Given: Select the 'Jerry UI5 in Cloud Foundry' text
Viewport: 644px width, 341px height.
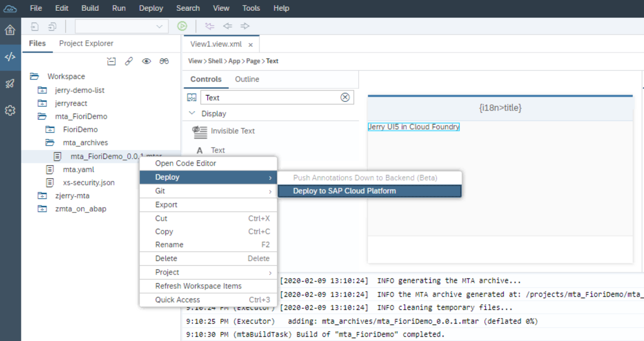Looking at the screenshot, I should [414, 127].
